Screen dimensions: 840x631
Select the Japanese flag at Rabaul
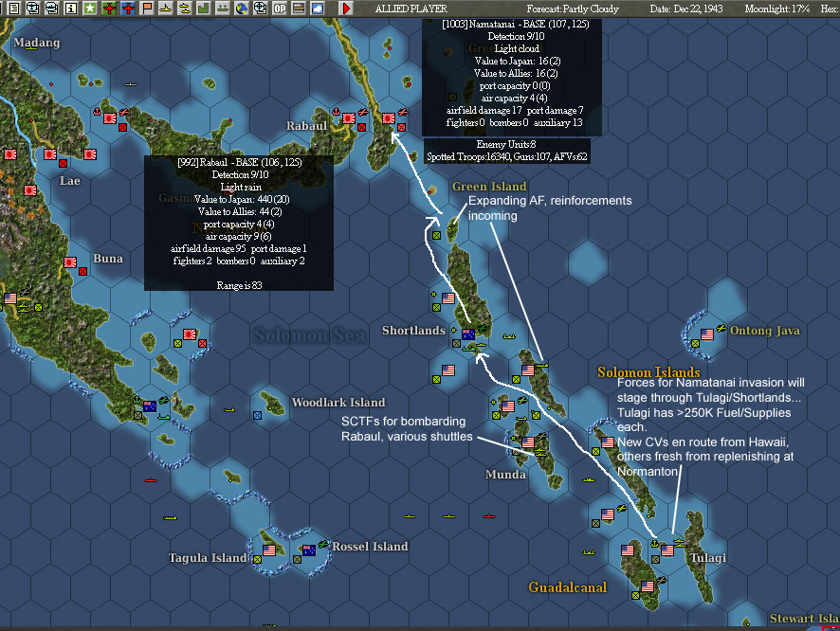click(349, 118)
